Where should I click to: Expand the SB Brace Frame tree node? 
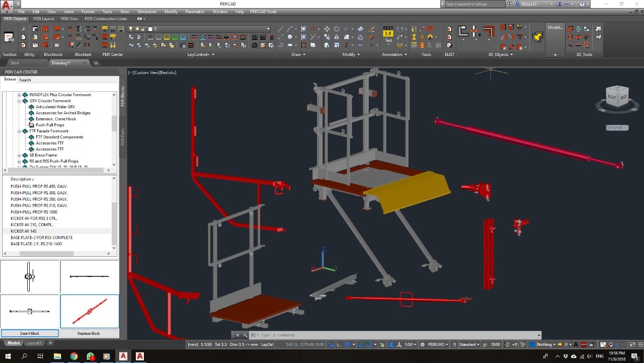[x=19, y=155]
